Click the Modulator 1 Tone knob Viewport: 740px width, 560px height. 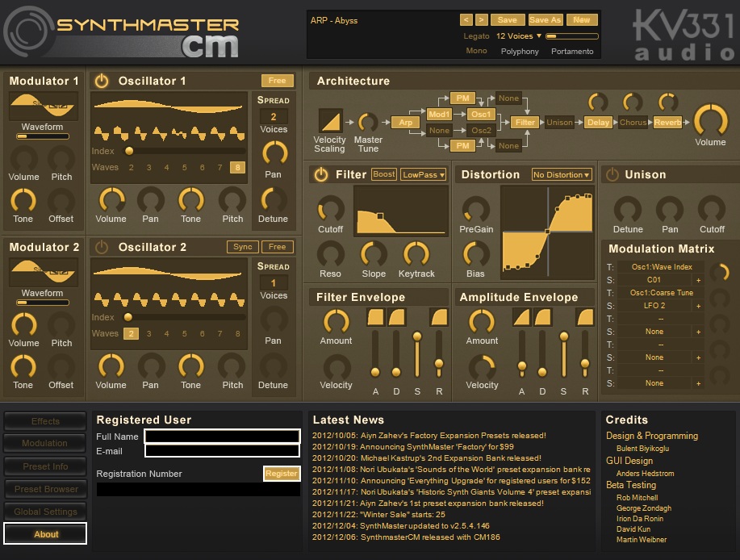(23, 200)
